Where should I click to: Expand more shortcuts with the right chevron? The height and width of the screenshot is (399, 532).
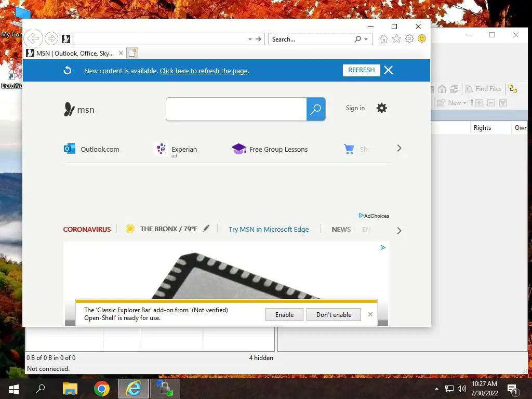pyautogui.click(x=400, y=148)
